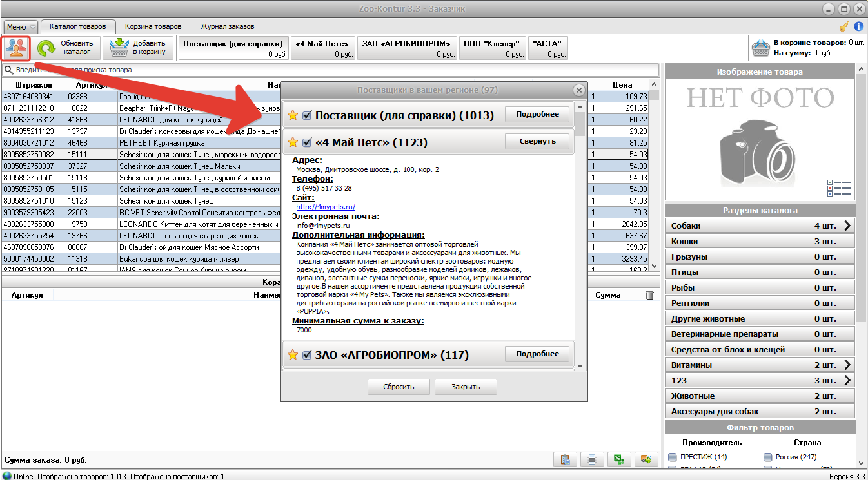The height and width of the screenshot is (480, 868).
Task: Sort by Штрихкод column header
Action: [34, 84]
